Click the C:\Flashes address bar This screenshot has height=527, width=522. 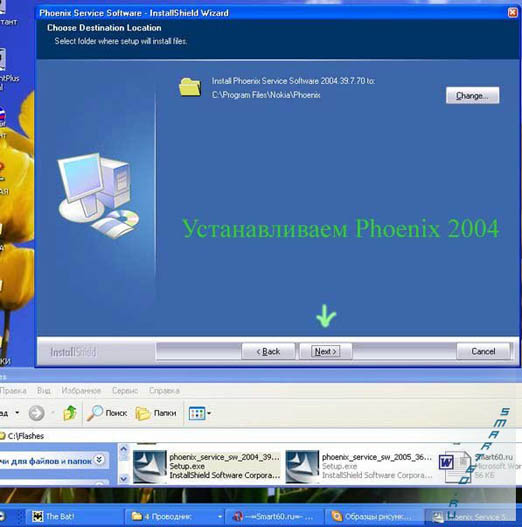pos(255,436)
